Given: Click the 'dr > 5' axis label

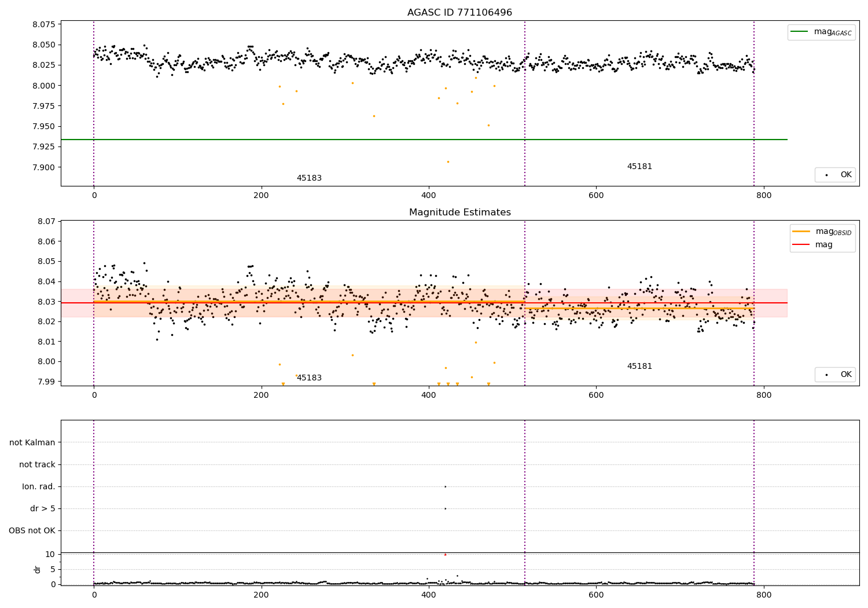Looking at the screenshot, I should pyautogui.click(x=43, y=508).
